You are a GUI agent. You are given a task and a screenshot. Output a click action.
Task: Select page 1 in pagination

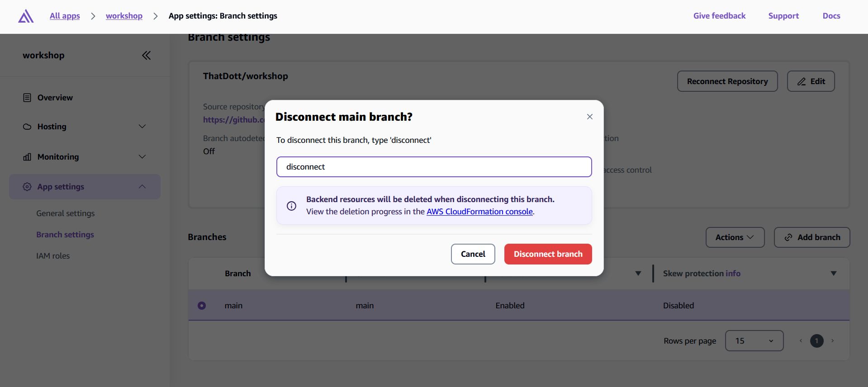(x=816, y=341)
